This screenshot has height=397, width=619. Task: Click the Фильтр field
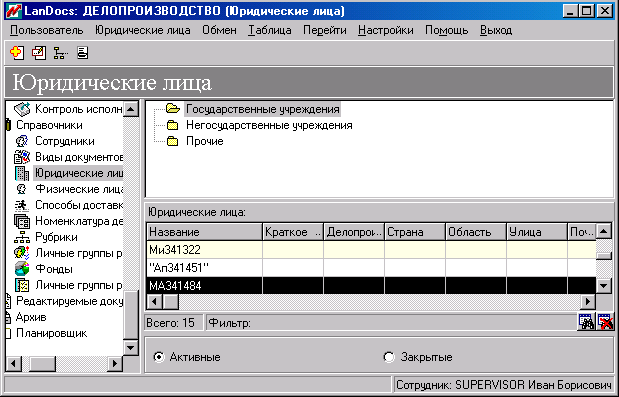pyautogui.click(x=391, y=322)
